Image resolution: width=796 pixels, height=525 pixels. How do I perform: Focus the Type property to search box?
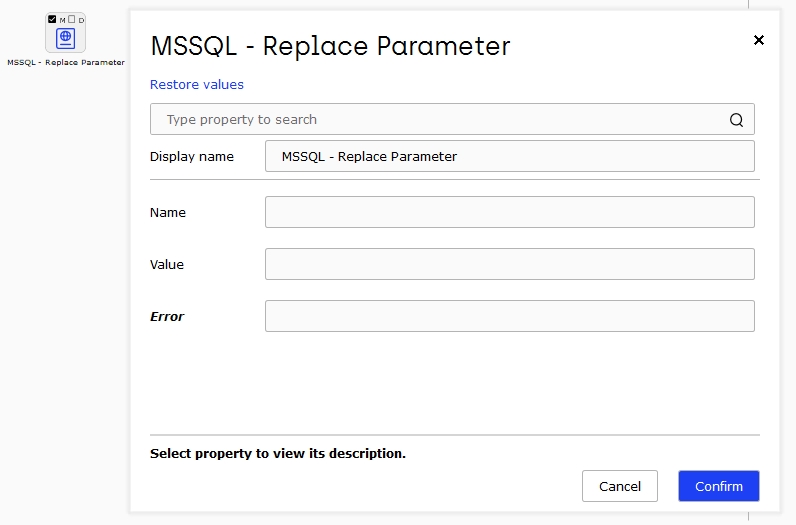(452, 119)
